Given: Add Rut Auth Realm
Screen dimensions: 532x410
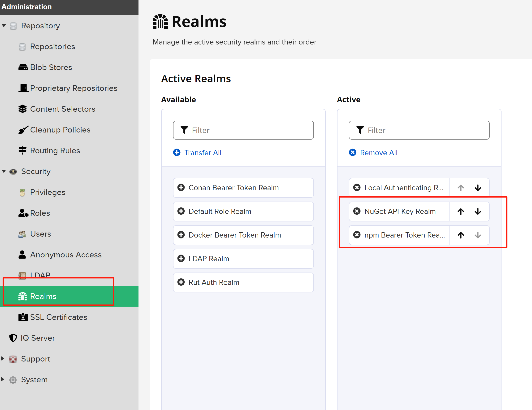Looking at the screenshot, I should (x=243, y=282).
